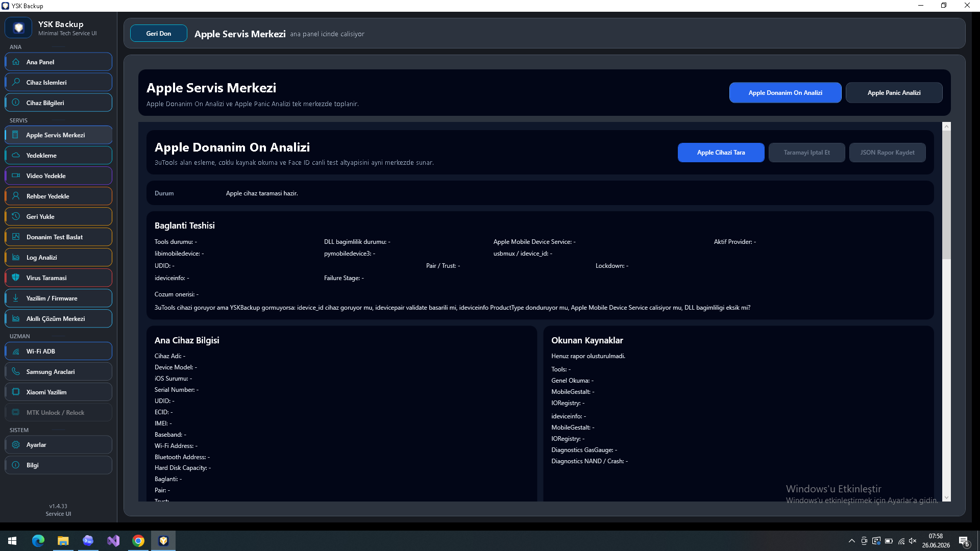Click the YSK Backup shield logo

coord(19,28)
